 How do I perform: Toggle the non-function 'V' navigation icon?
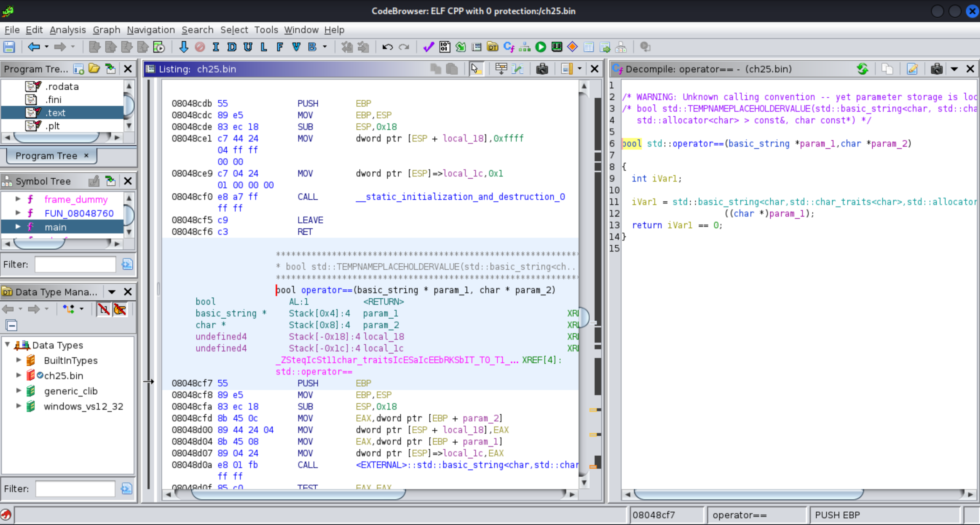[x=296, y=47]
